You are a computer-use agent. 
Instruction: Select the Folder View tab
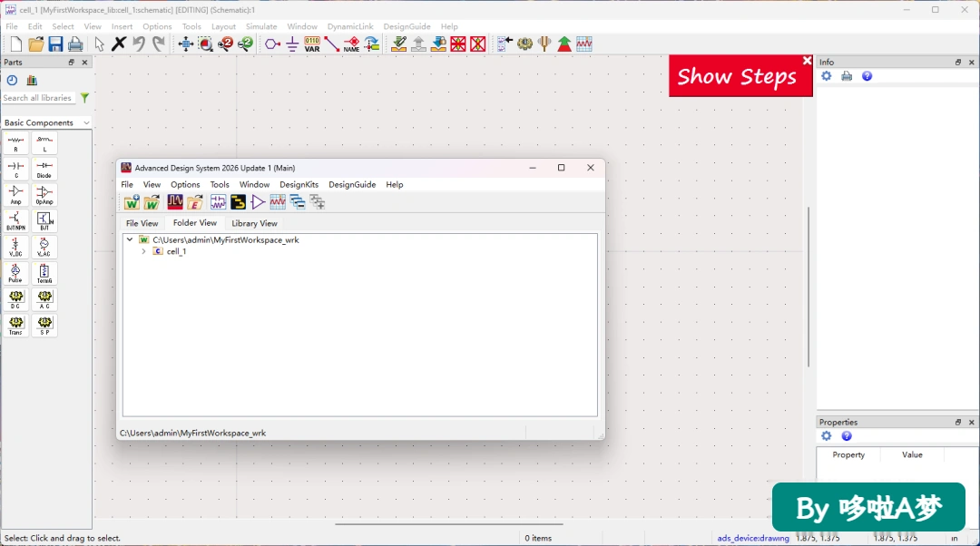[195, 222]
